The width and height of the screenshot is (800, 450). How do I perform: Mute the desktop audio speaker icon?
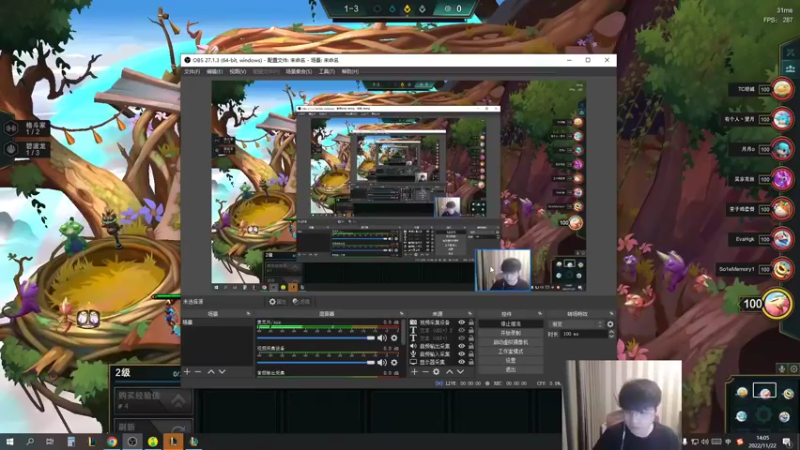[x=382, y=338]
